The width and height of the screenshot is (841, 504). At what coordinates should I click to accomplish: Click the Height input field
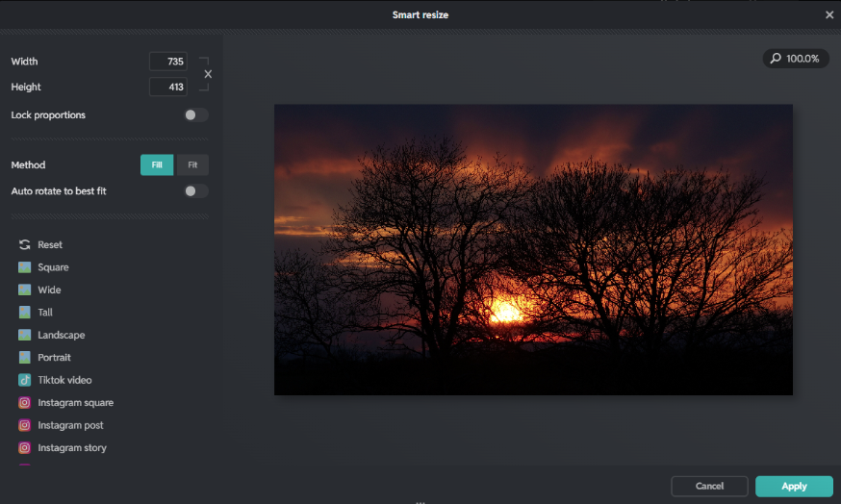(167, 87)
